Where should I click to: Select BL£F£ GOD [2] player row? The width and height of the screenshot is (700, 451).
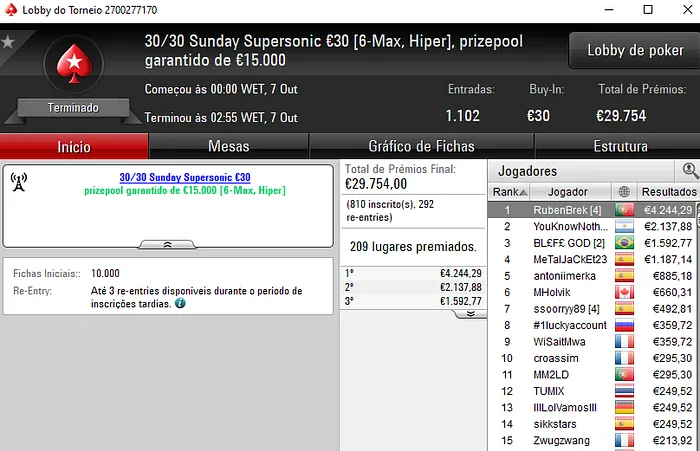point(592,243)
